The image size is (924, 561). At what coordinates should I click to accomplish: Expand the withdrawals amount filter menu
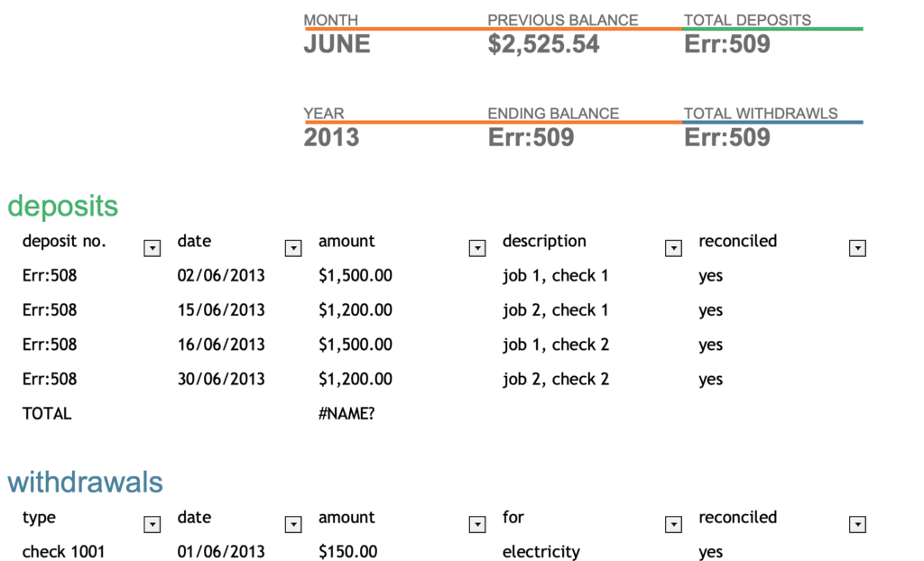[476, 524]
